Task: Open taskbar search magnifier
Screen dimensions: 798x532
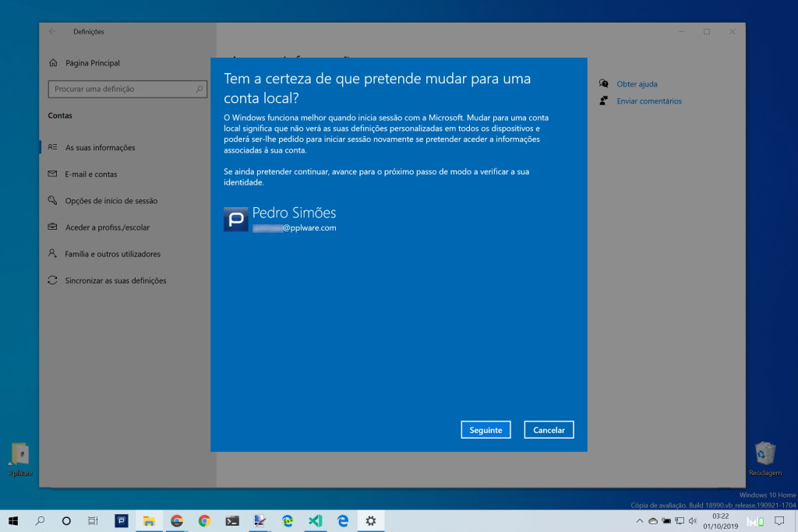Action: (x=40, y=521)
